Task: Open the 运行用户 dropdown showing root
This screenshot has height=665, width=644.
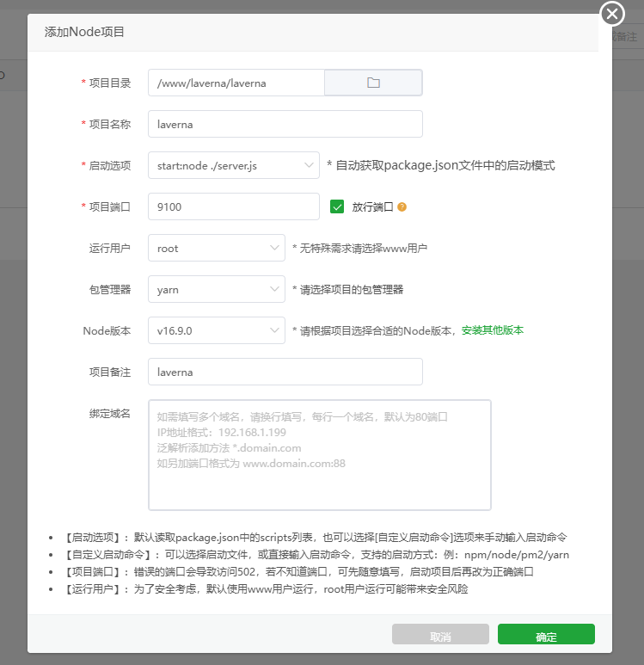Action: click(x=216, y=248)
